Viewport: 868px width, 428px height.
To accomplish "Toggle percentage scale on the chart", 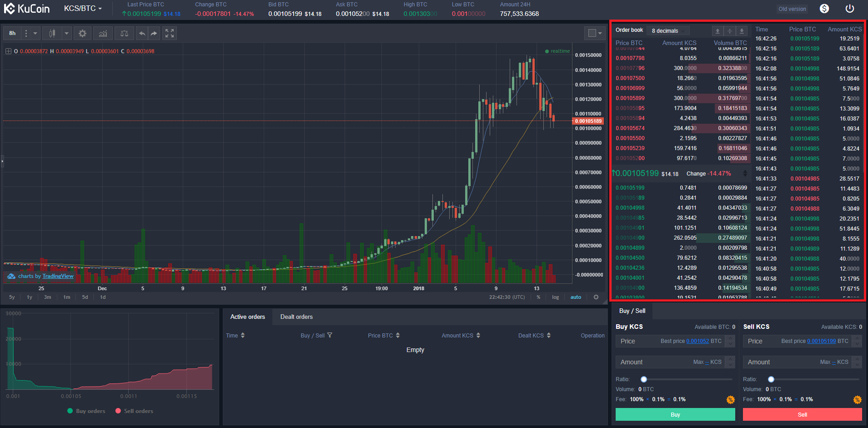I will [x=538, y=297].
